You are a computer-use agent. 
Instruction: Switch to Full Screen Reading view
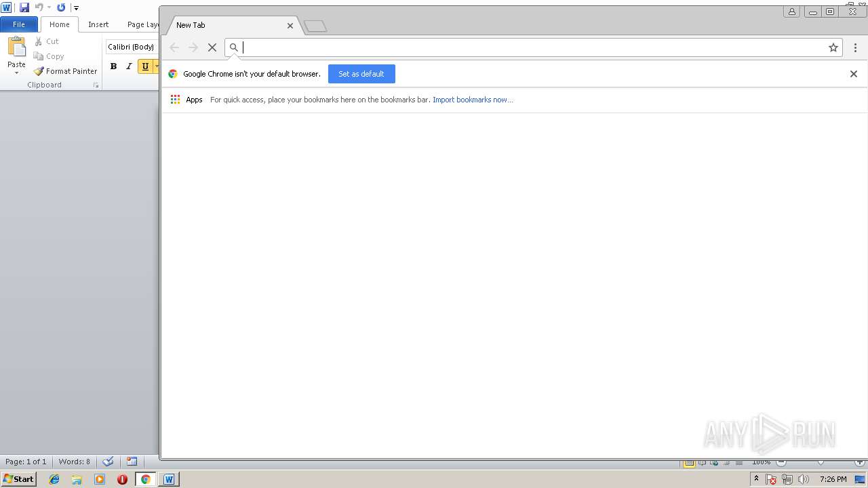(x=702, y=462)
